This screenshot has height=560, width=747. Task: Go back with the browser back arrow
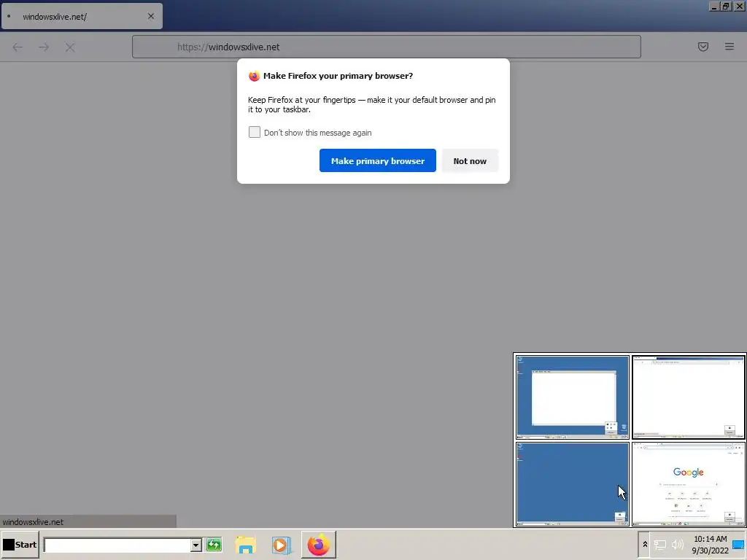[x=18, y=47]
